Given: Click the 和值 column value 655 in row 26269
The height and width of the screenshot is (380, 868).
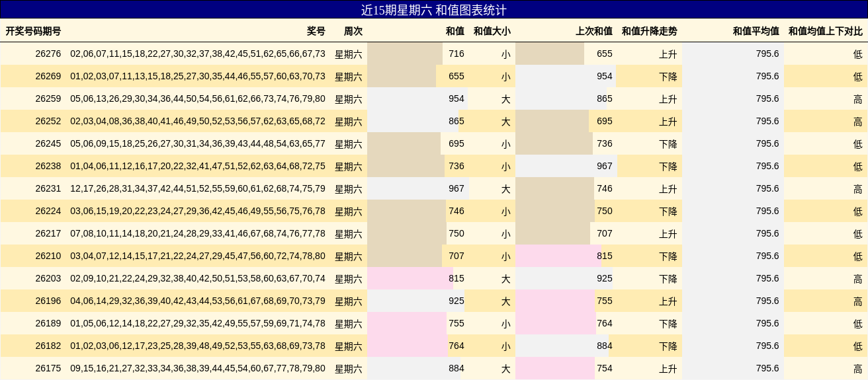Looking at the screenshot, I should point(456,77).
